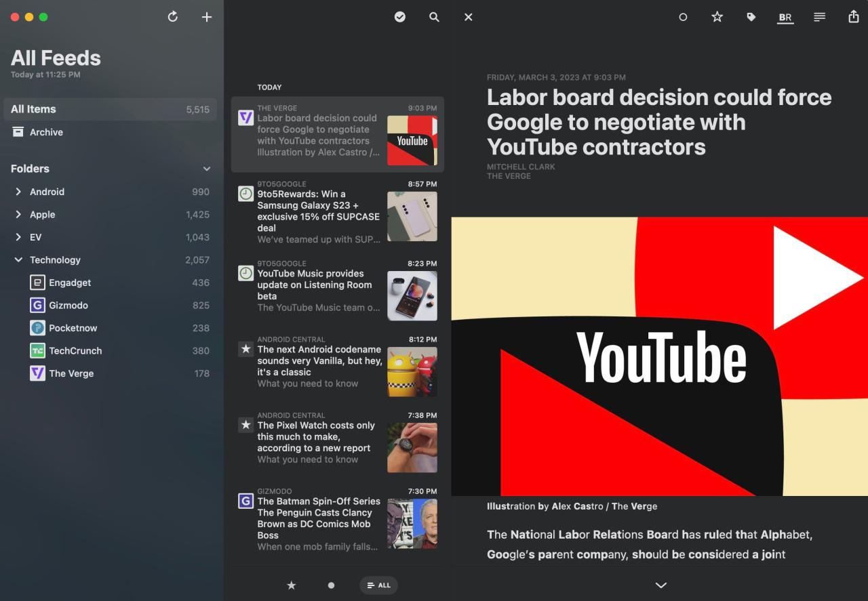Click the Engadget feed icon

(x=38, y=283)
